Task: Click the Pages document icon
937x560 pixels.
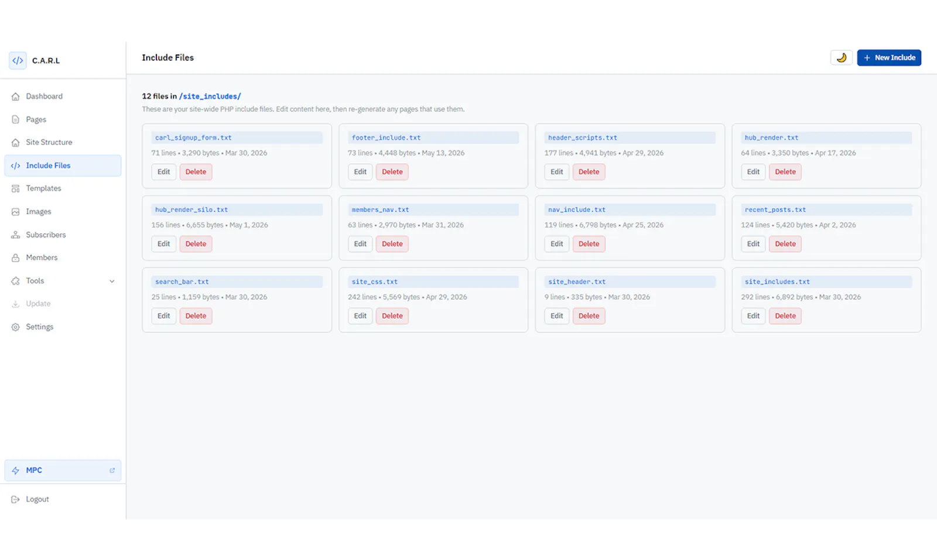Action: (15, 119)
